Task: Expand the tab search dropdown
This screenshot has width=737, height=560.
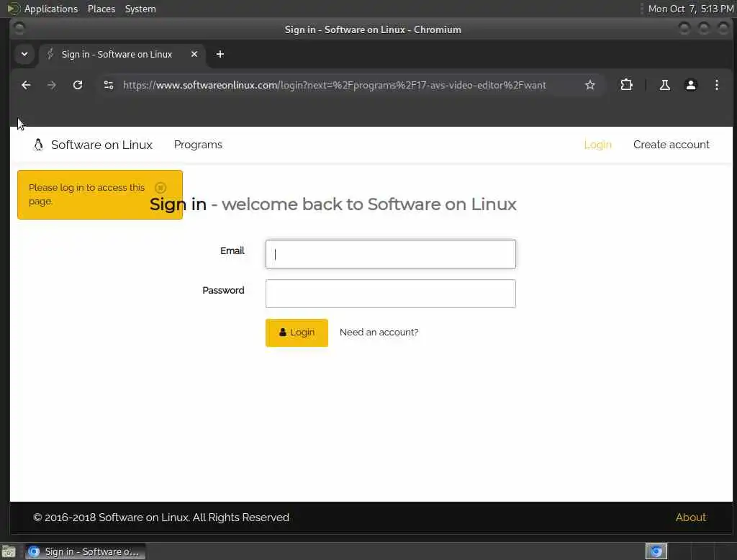Action: [24, 54]
